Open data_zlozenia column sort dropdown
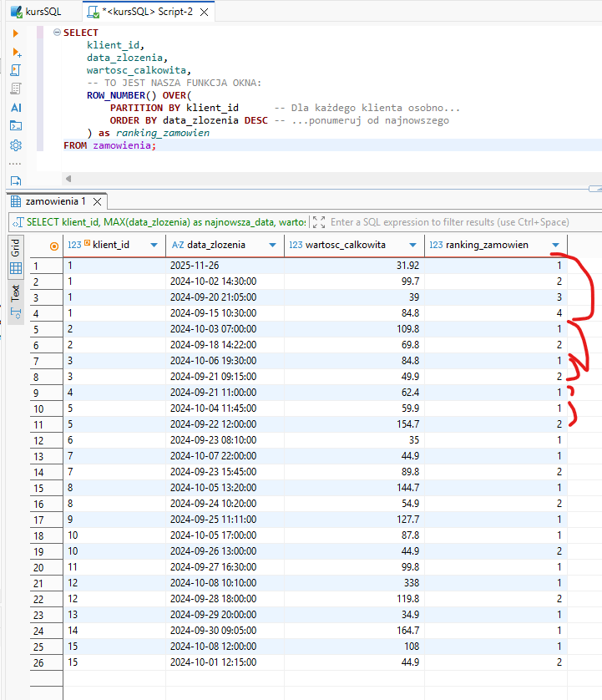Viewport: 602px width, 700px height. click(273, 246)
